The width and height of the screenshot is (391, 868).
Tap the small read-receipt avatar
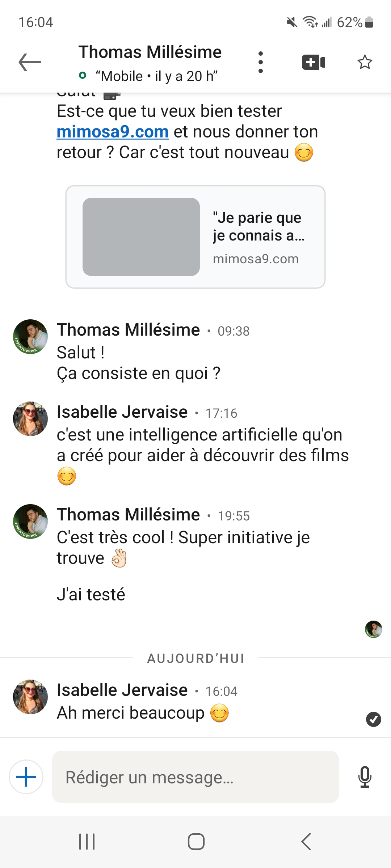tap(373, 629)
